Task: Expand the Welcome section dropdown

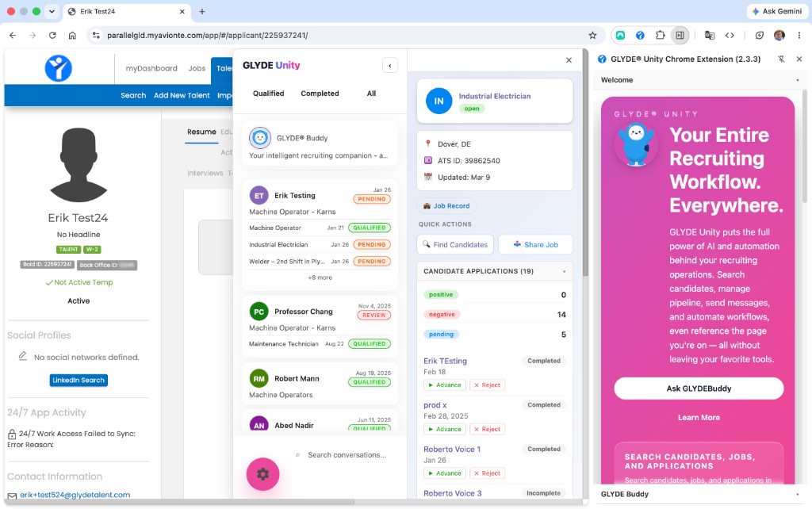Action: tap(797, 80)
